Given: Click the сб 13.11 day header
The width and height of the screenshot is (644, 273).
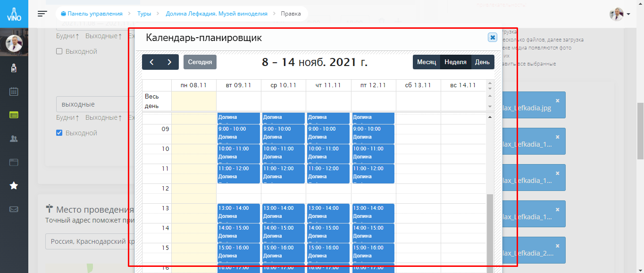Looking at the screenshot, I should coord(418,85).
